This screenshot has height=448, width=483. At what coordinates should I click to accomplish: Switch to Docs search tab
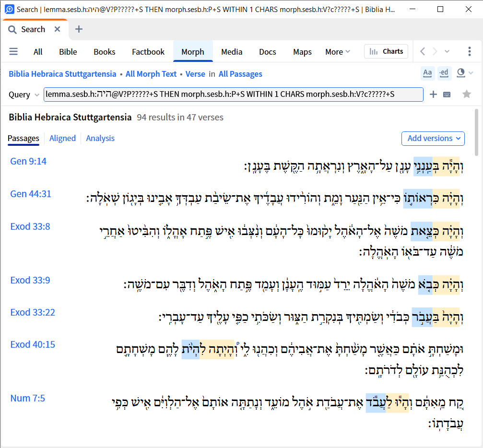pos(267,52)
